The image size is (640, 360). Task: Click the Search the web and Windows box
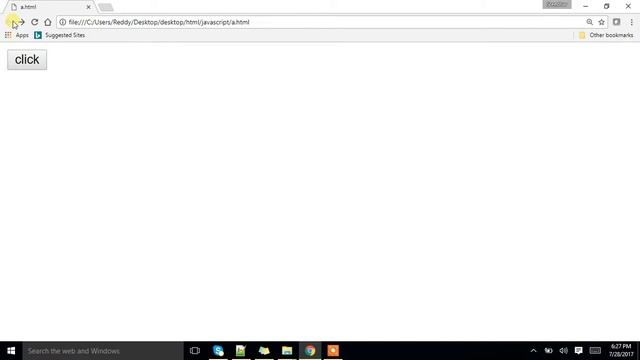point(103,351)
